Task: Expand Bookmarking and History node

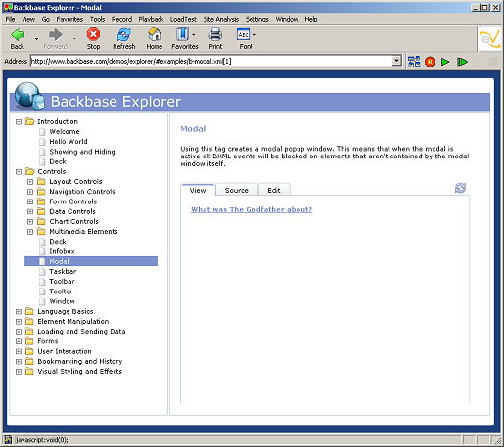Action: click(19, 362)
